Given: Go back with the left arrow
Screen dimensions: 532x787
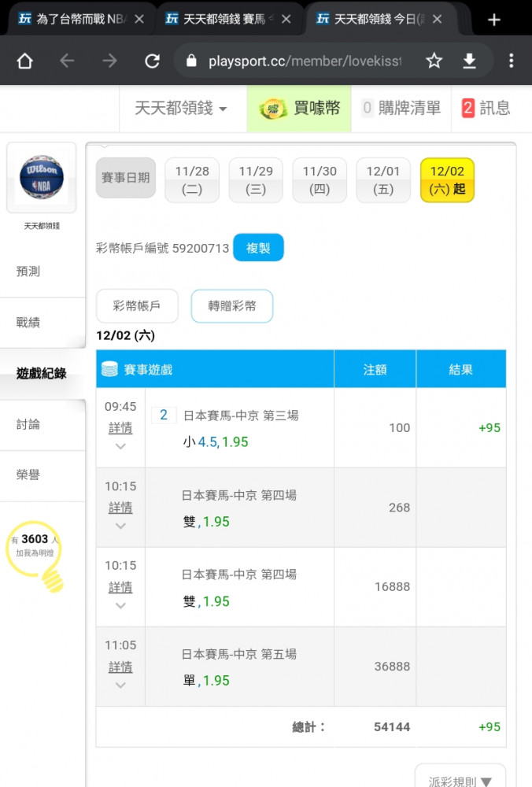Looking at the screenshot, I should click(67, 61).
